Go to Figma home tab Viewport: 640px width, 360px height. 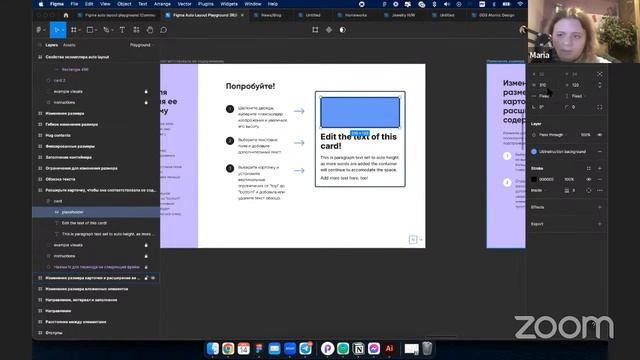pyautogui.click(x=66, y=15)
